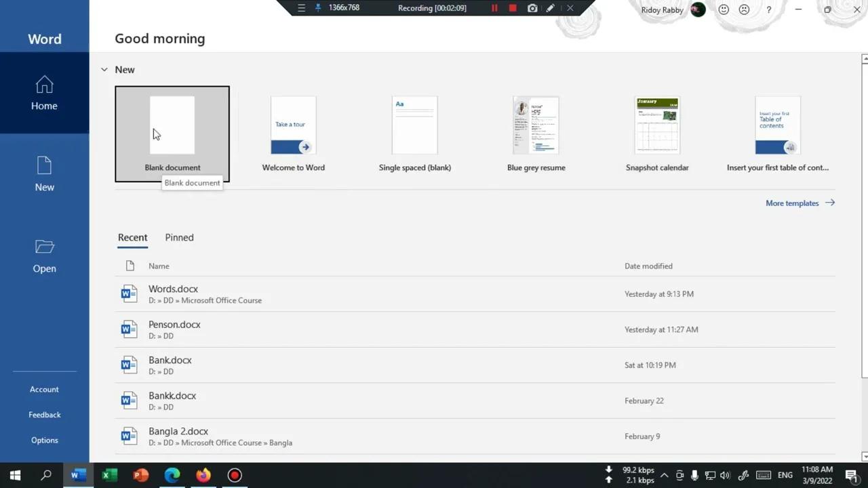The height and width of the screenshot is (488, 868).
Task: Click the Ridoy Rabby account avatar
Action: point(698,9)
